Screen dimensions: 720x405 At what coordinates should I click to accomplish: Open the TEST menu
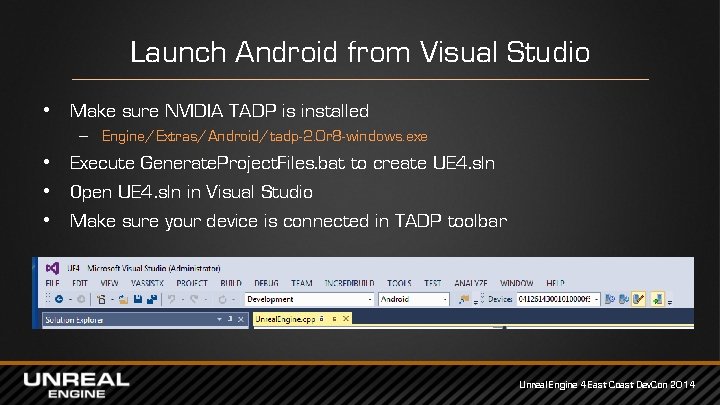tap(433, 283)
